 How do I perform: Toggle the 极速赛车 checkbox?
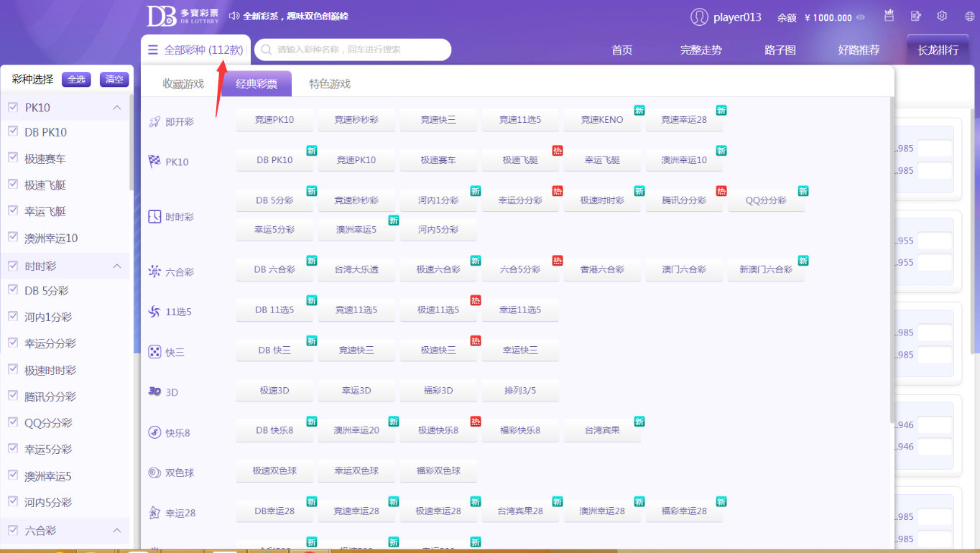click(13, 159)
